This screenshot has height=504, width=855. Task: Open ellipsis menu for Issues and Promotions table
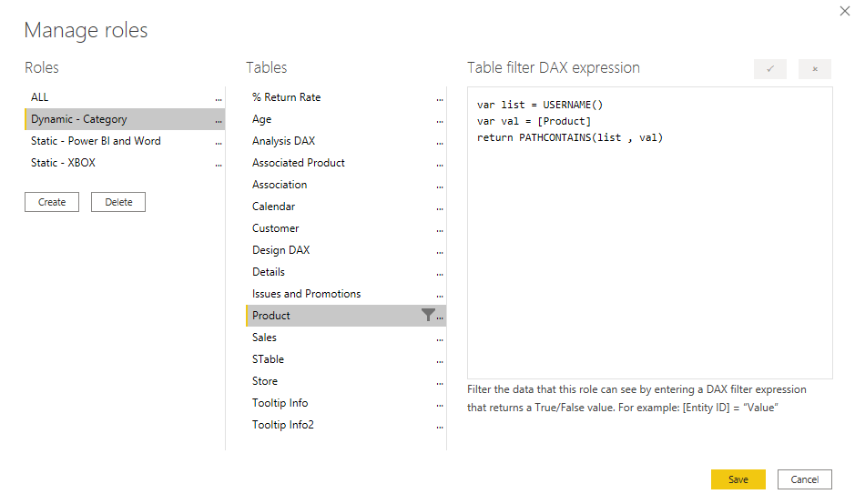coord(440,296)
